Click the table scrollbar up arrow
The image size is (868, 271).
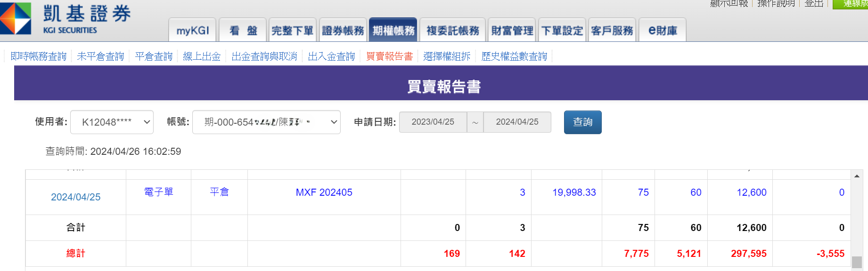pyautogui.click(x=857, y=176)
